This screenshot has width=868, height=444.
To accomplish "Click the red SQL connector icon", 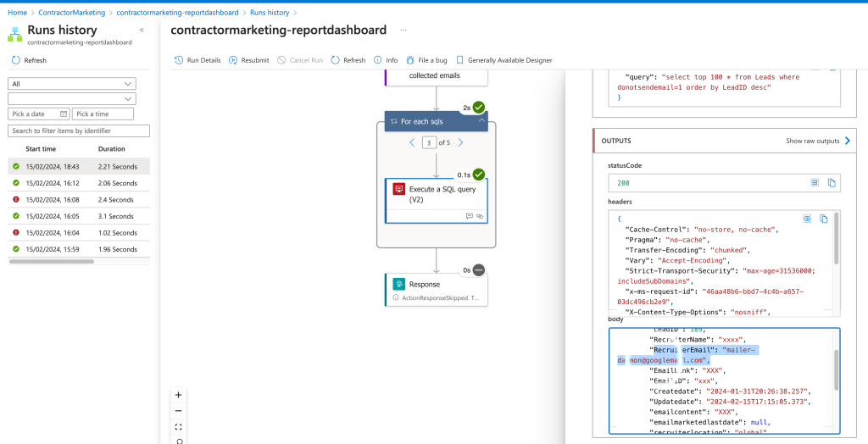I will [398, 189].
